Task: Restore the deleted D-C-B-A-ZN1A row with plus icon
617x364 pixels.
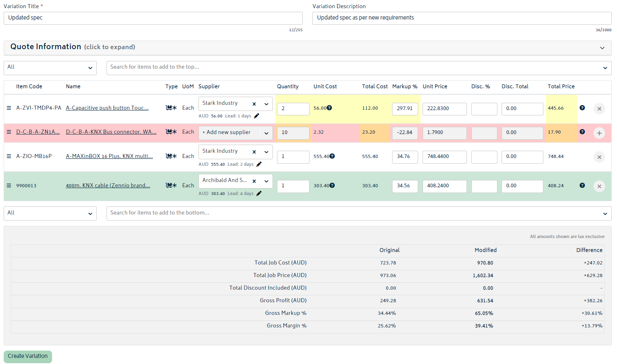Action: (599, 133)
